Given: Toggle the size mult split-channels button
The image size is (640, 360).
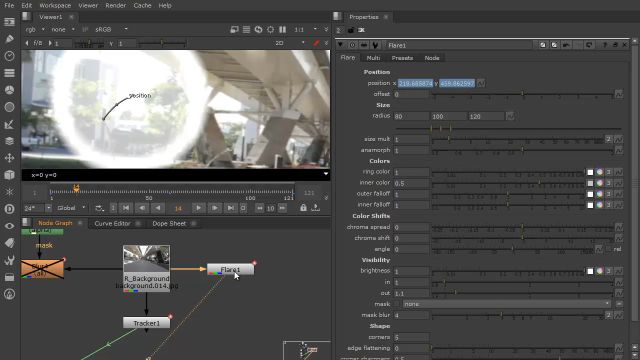Looking at the screenshot, I should click(609, 139).
